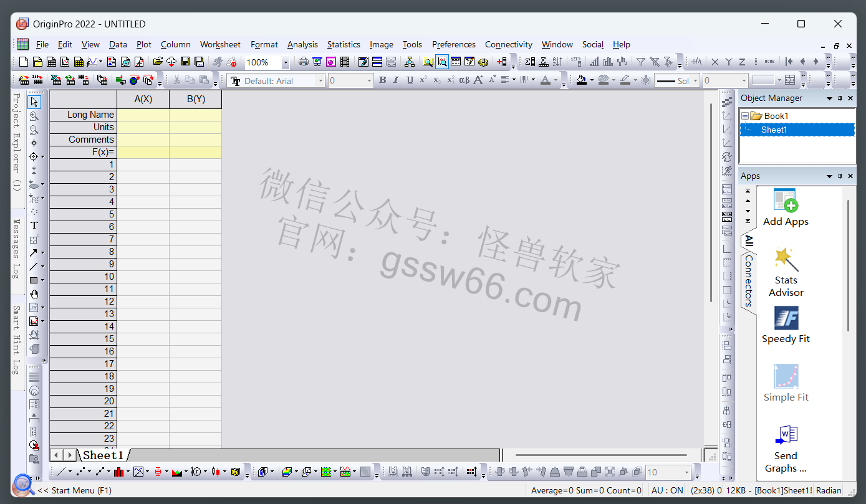Image resolution: width=866 pixels, height=504 pixels.
Task: Click the Underline formatting button
Action: [x=410, y=80]
